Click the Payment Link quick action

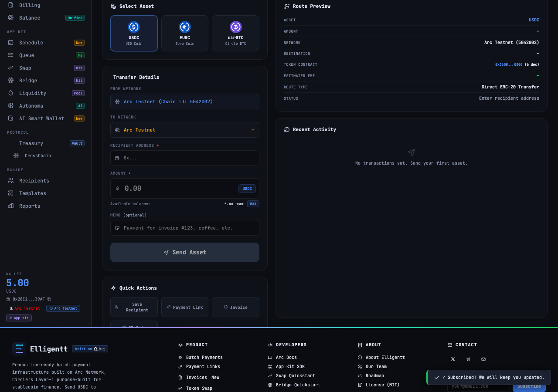coord(185,307)
